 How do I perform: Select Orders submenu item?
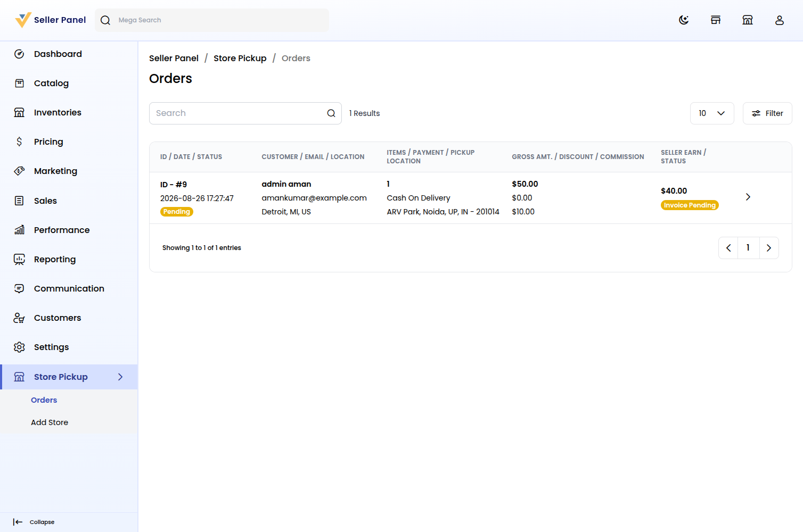(x=44, y=400)
